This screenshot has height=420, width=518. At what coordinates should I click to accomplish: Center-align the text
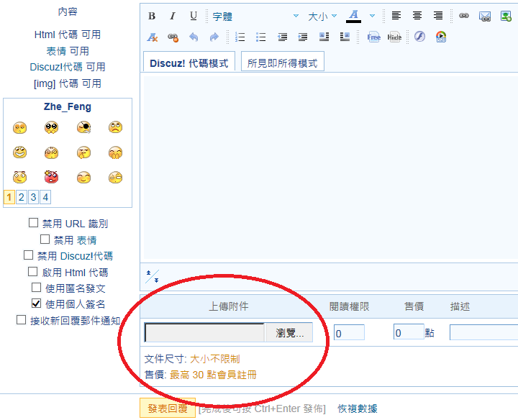417,16
